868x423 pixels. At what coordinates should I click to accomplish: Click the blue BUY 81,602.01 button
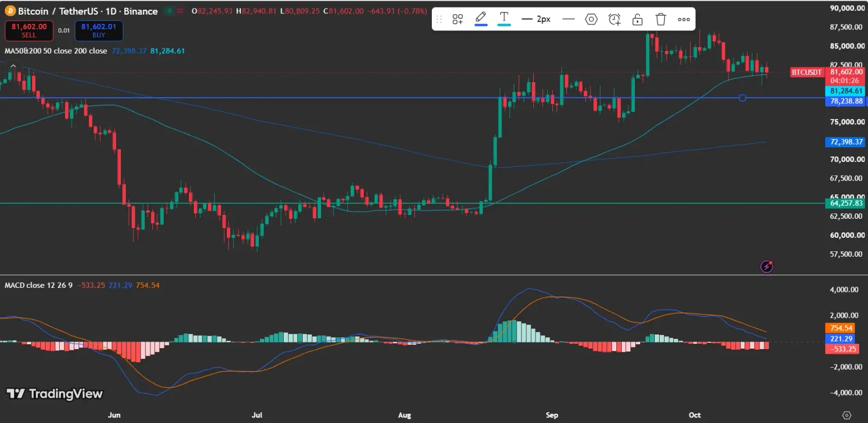tap(99, 30)
